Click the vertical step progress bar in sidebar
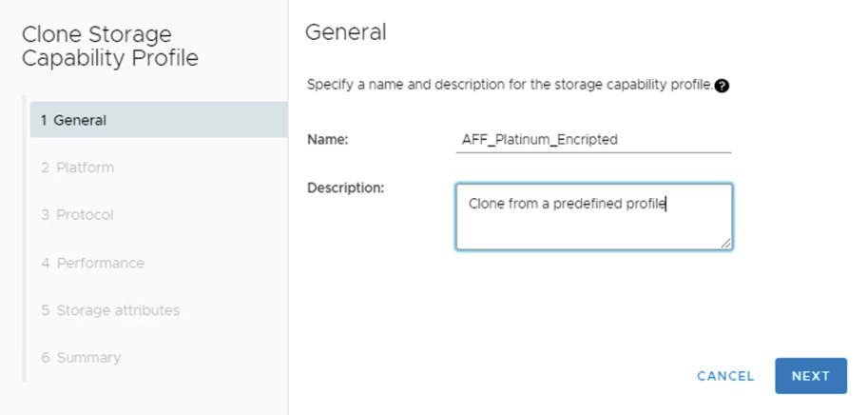This screenshot has height=415, width=868. (x=25, y=238)
